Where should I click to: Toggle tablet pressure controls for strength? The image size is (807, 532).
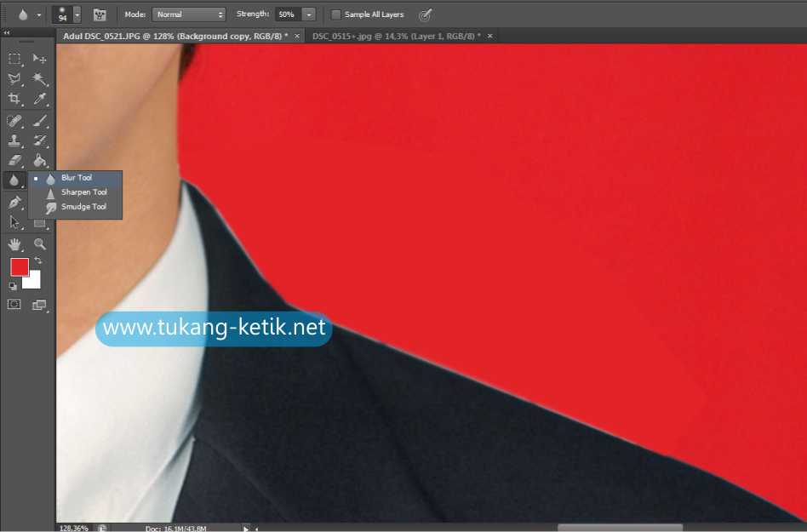click(424, 14)
